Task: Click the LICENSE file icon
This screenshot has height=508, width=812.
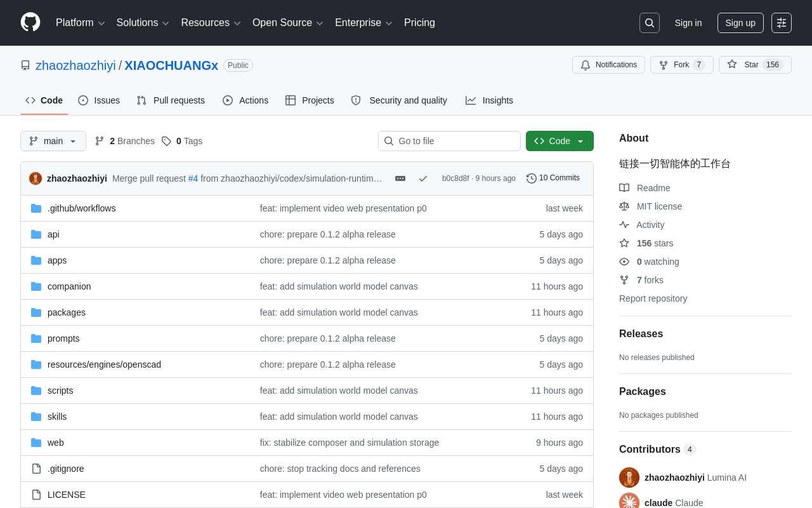Action: coord(36,495)
